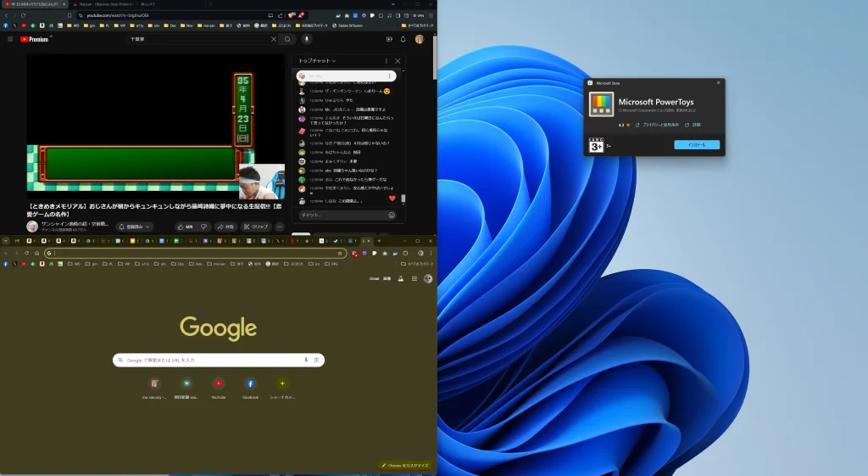Screen dimensions: 868x476
Task: Open the subscribed notification dropdown under the video
Action: [x=134, y=227]
